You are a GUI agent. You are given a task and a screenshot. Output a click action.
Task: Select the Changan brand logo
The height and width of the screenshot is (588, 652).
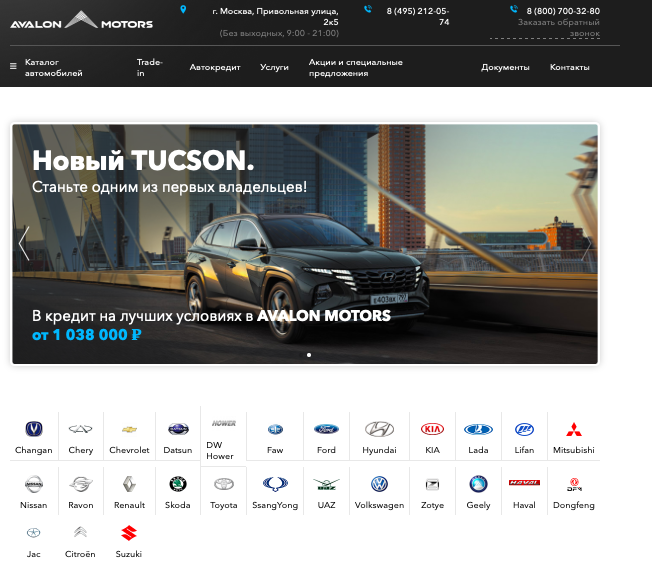34,429
